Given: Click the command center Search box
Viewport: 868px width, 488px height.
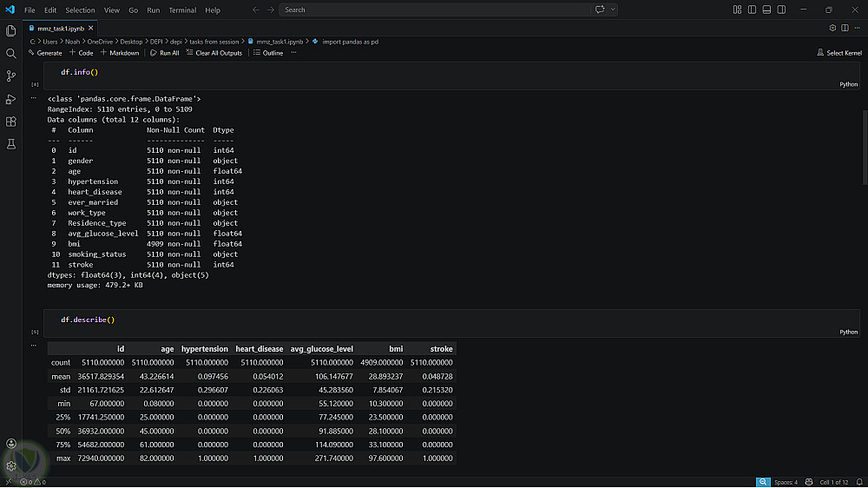Looking at the screenshot, I should tap(434, 10).
